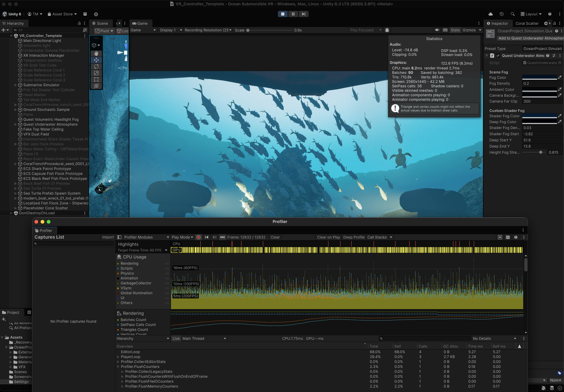Lock the Hierarchy panel with padlock icon
Viewport: 564px width, 392px height.
click(x=79, y=23)
